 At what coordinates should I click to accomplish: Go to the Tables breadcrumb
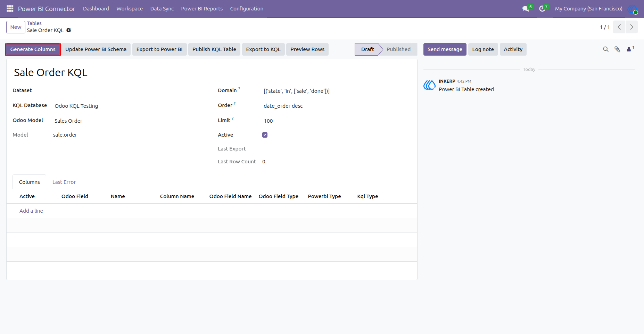click(34, 23)
